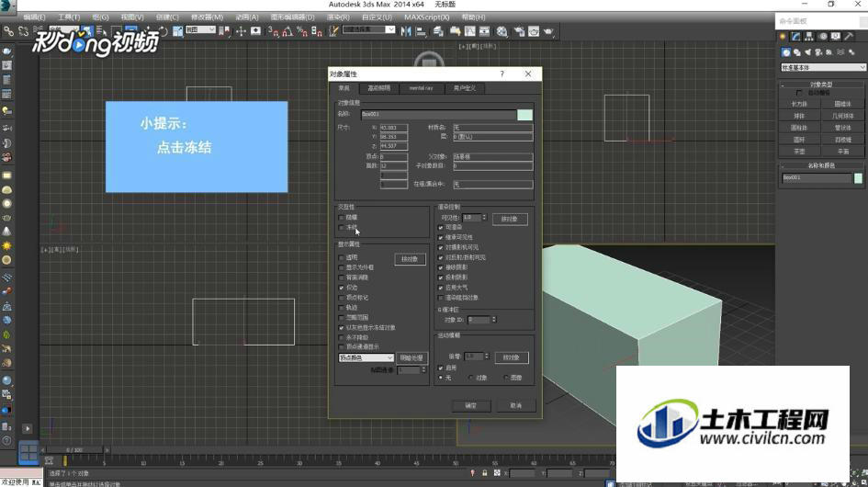
Task: Create a 长方体 box primitive button
Action: [799, 104]
